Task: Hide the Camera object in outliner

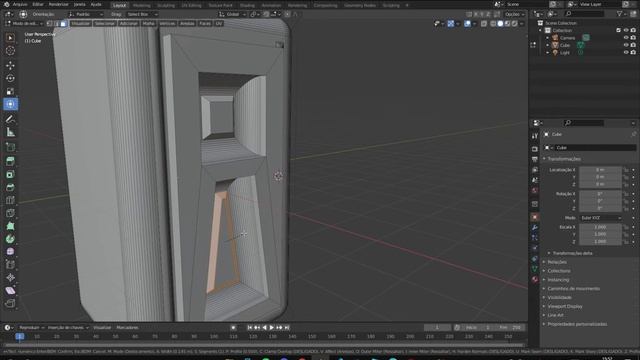Action: pyautogui.click(x=626, y=38)
